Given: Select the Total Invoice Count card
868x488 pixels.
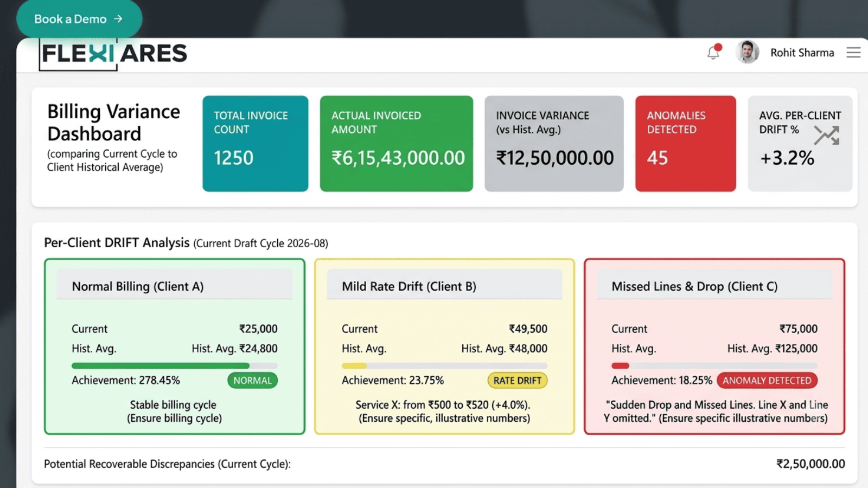Looking at the screenshot, I should [255, 144].
